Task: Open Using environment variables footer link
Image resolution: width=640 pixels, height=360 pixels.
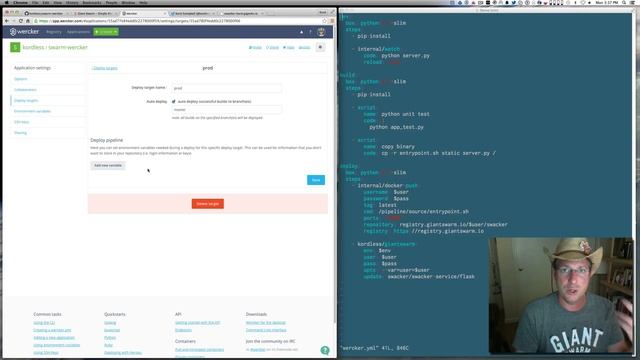Action: click(x=57, y=345)
